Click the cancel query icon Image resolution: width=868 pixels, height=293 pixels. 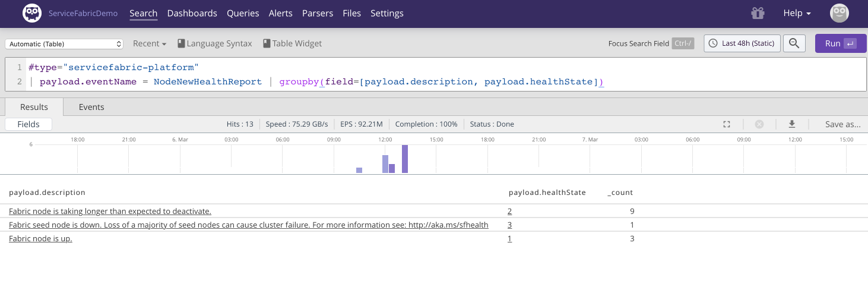point(759,124)
